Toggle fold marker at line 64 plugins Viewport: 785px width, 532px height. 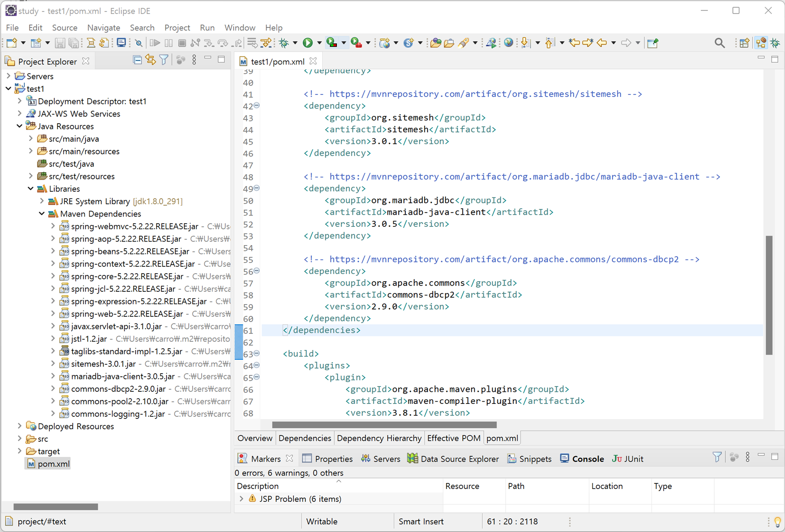tap(257, 366)
